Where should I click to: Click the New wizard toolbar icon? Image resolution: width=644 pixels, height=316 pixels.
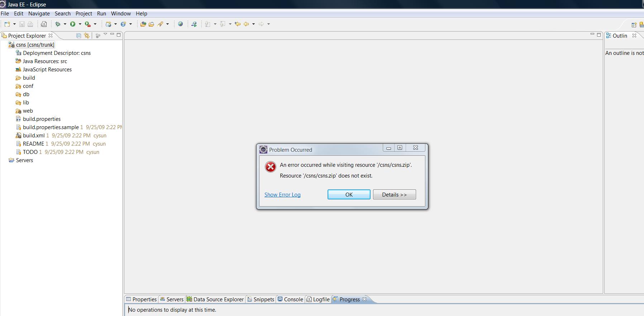point(7,24)
